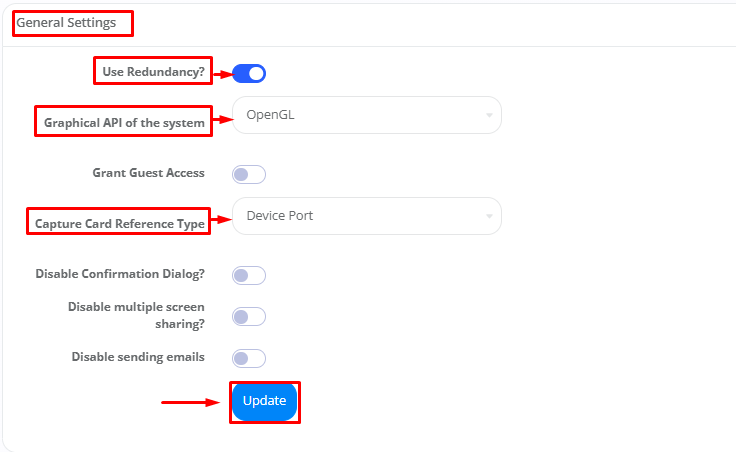Click the General Settings heading

click(66, 21)
